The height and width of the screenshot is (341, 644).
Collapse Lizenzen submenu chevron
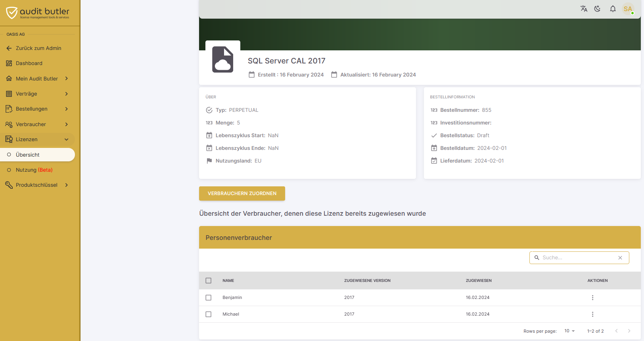tap(67, 140)
